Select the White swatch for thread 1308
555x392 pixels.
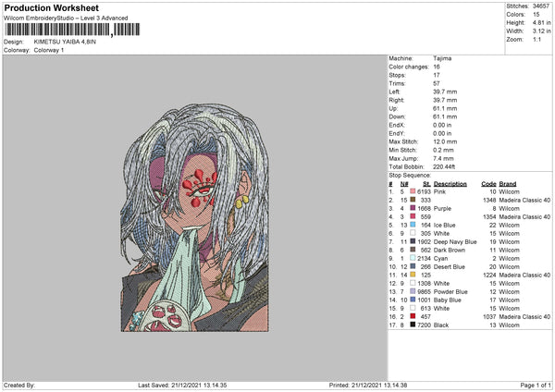413,283
